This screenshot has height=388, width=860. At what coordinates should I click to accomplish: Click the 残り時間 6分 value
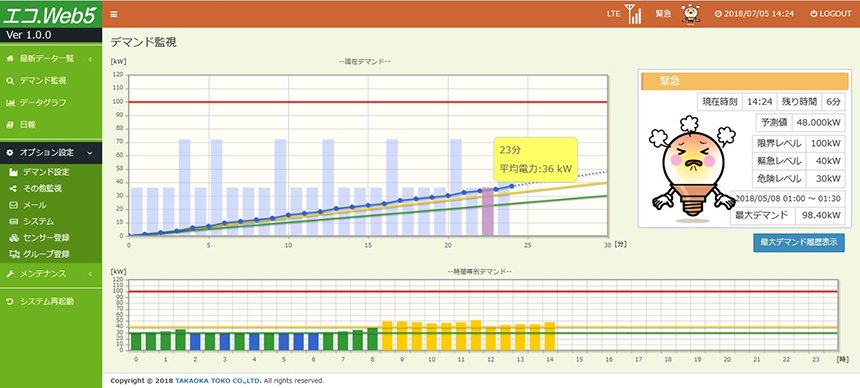(x=833, y=102)
